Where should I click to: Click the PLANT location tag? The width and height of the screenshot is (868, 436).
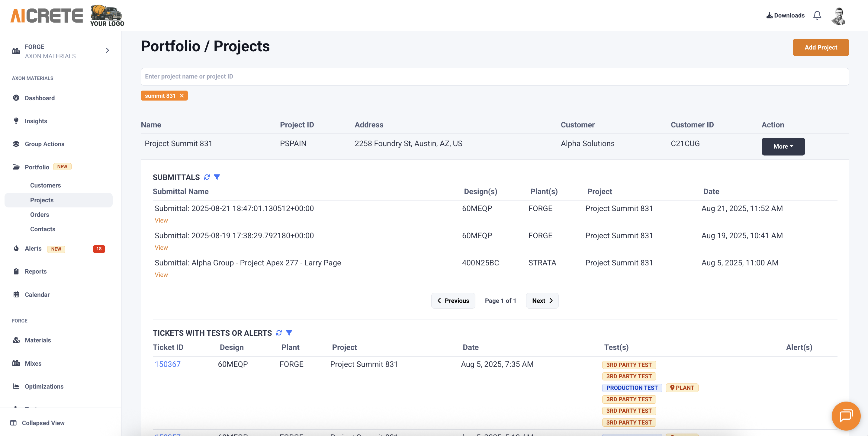pyautogui.click(x=682, y=388)
